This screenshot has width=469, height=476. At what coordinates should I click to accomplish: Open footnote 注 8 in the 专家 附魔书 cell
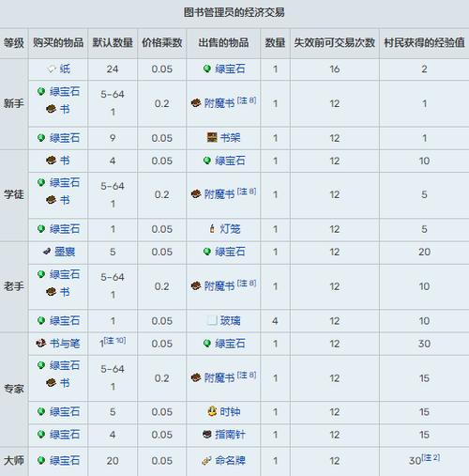(247, 375)
